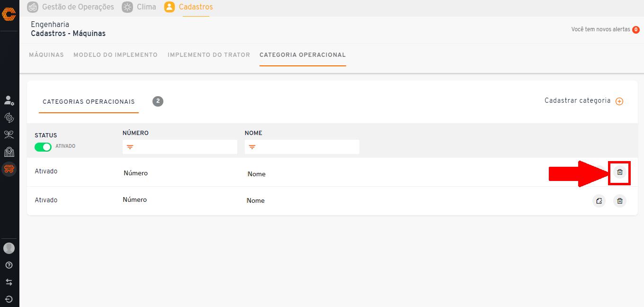Viewport: 644px width, 307px height.
Task: Toggle the Status Ativado switch
Action: (43, 147)
